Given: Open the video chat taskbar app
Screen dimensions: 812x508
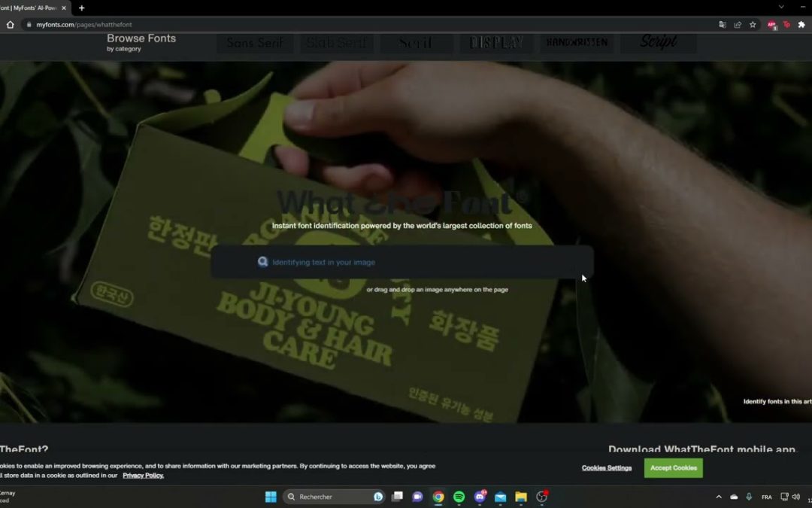Looking at the screenshot, I should point(417,497).
